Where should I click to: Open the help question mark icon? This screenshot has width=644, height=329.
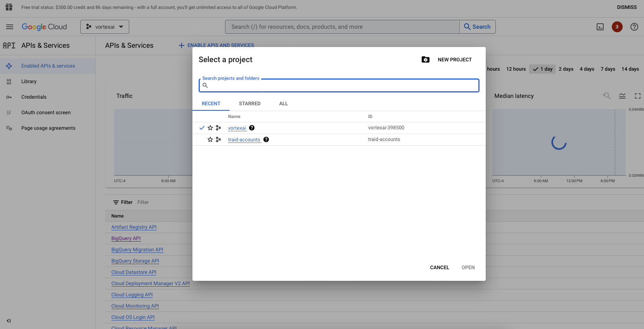[x=634, y=27]
